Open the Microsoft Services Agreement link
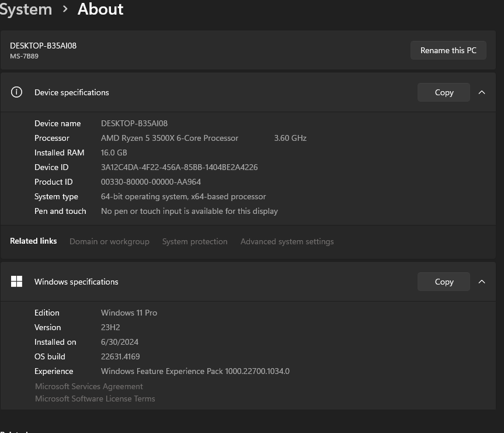504x433 pixels. [89, 386]
